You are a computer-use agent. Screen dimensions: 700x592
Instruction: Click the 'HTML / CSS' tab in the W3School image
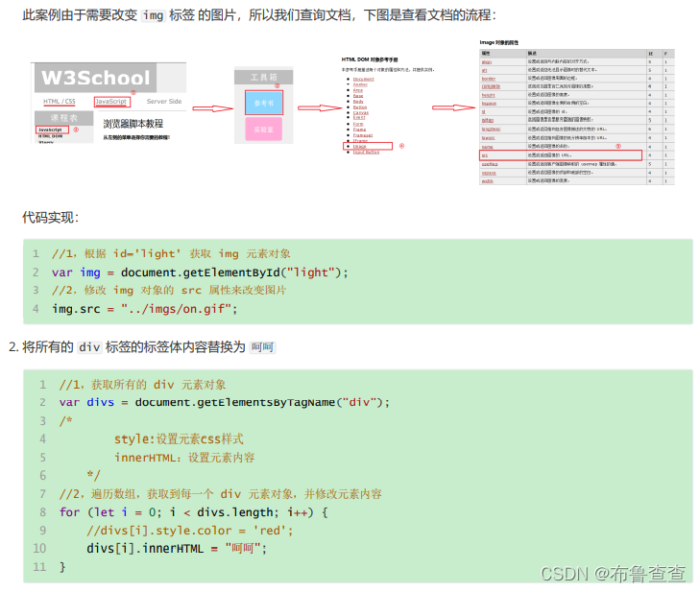tap(60, 102)
